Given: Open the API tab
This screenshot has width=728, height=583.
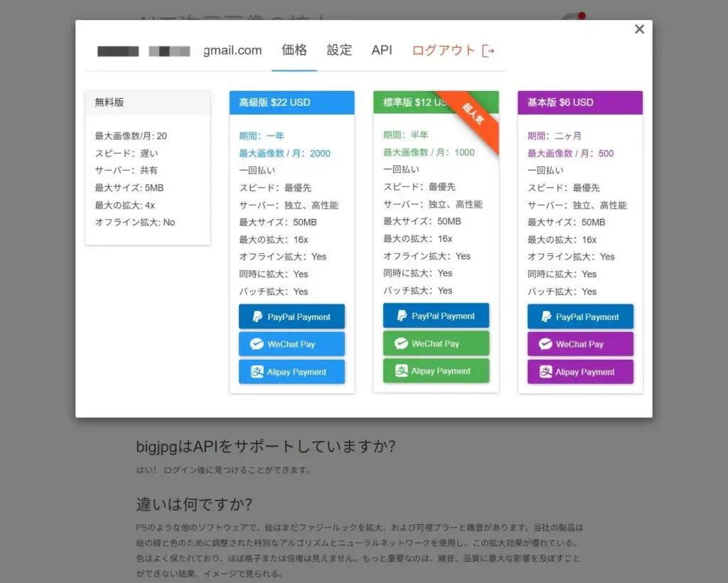Looking at the screenshot, I should click(x=382, y=50).
